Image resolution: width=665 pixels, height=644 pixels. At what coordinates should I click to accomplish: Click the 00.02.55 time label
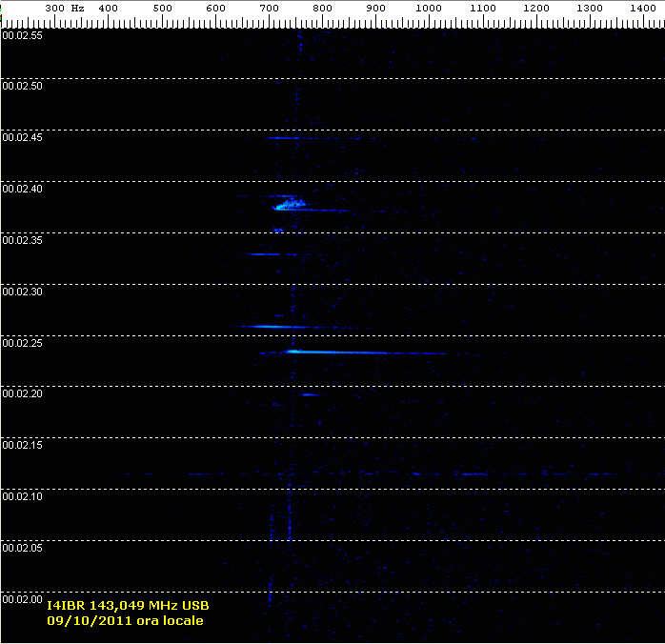[x=23, y=35]
